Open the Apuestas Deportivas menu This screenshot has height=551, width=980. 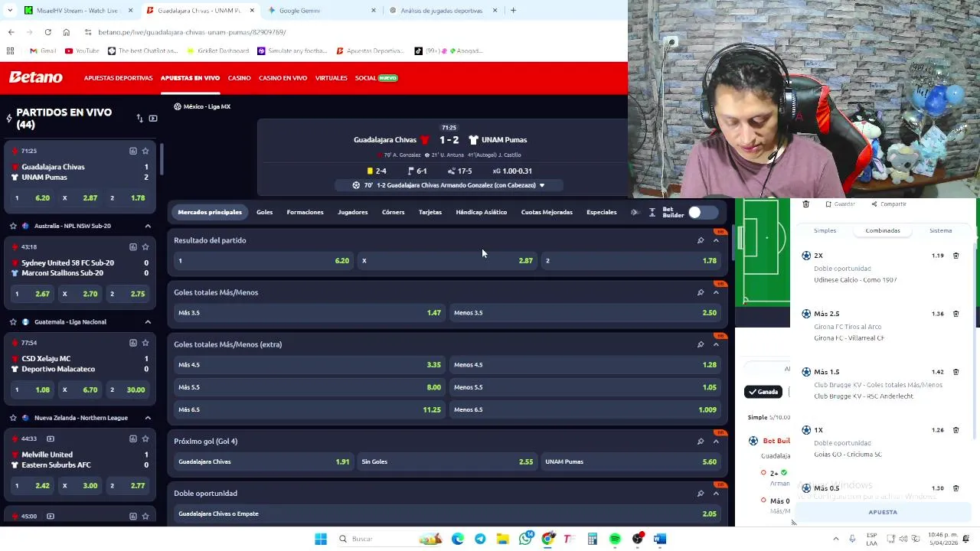click(118, 78)
